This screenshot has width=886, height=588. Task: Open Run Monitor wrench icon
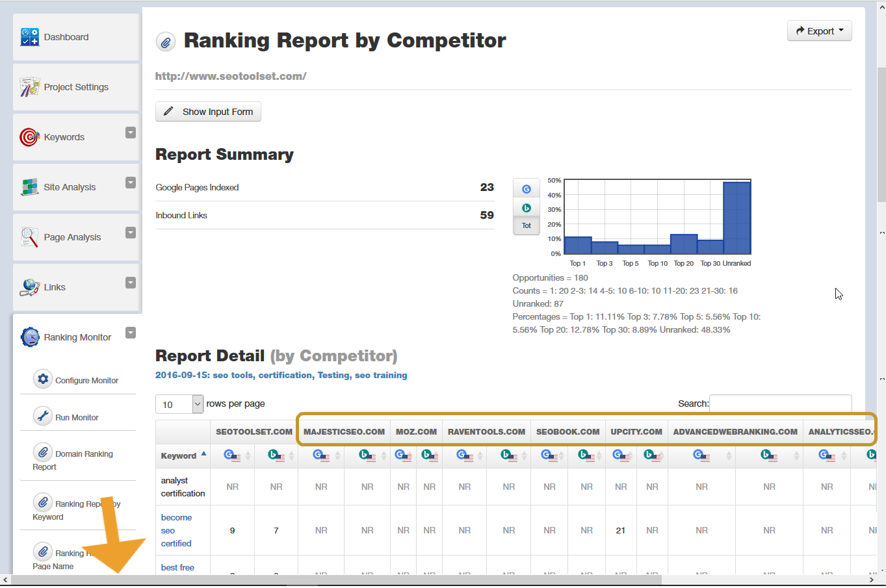click(x=43, y=416)
